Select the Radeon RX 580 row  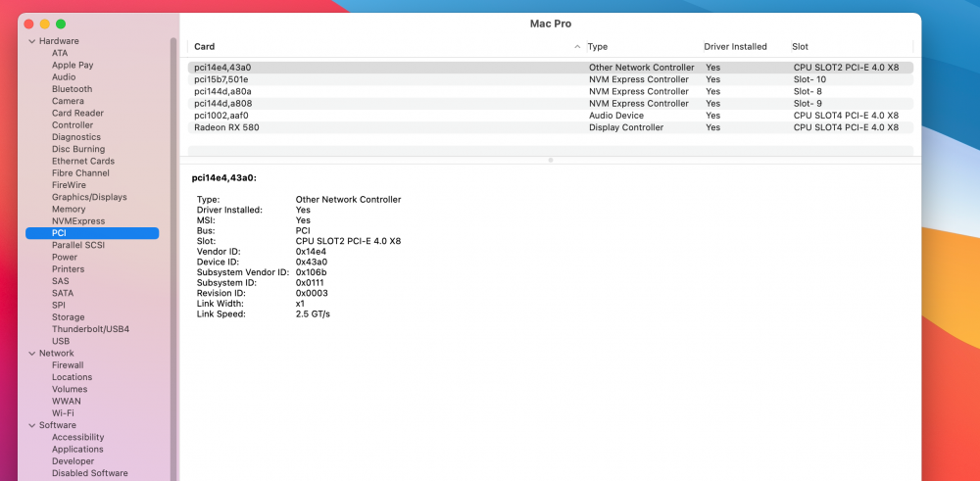[x=551, y=127]
